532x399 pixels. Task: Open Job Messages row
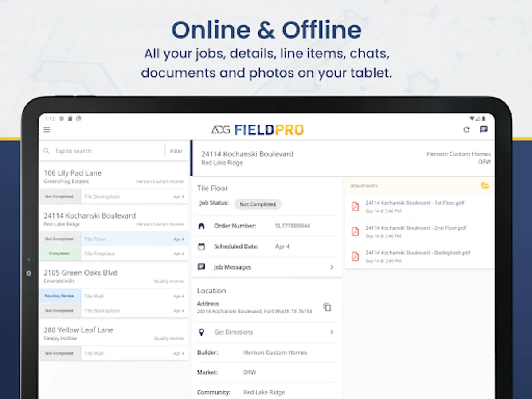[266, 267]
